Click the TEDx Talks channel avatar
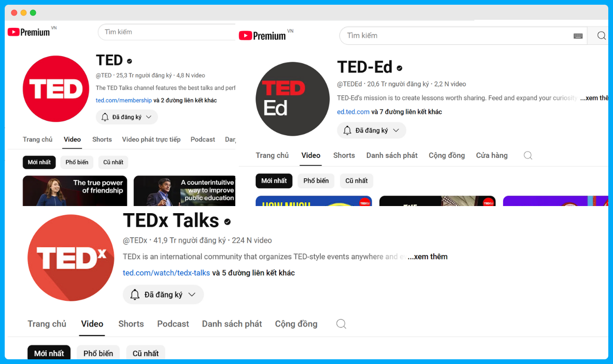Image resolution: width=613 pixels, height=364 pixels. tap(71, 258)
